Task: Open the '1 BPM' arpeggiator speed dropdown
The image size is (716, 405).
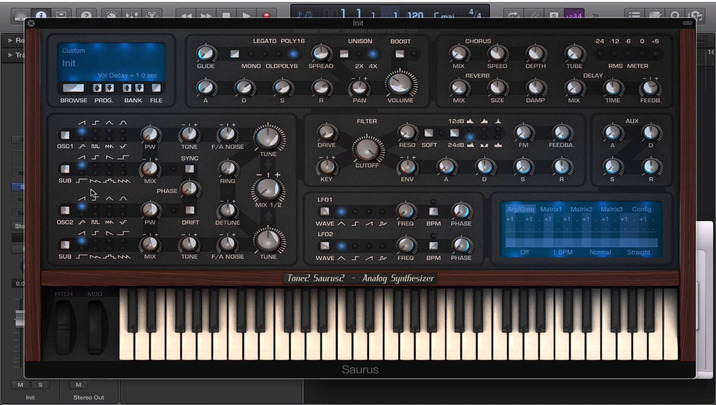Action: point(563,252)
